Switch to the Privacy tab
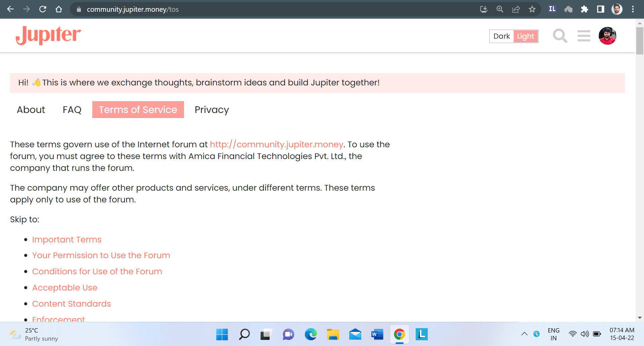Screen dimensions: 644x346 212,110
